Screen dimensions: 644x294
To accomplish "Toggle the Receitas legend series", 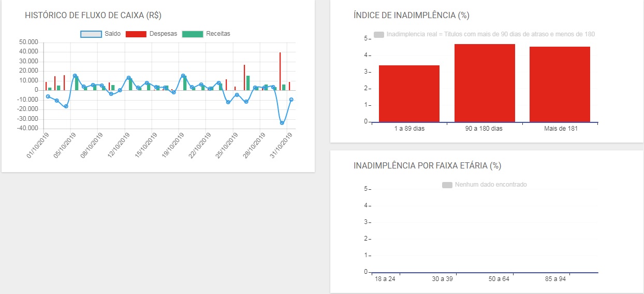I will click(x=217, y=34).
